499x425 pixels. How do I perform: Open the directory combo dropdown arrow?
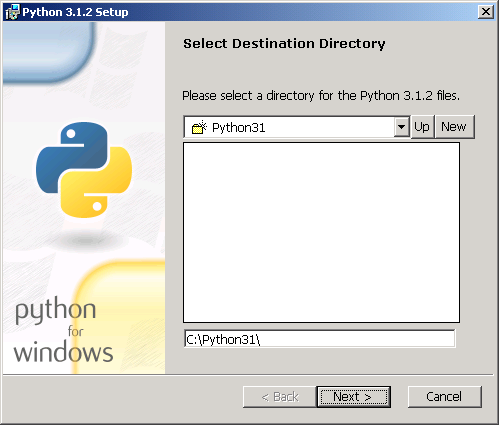pyautogui.click(x=402, y=127)
